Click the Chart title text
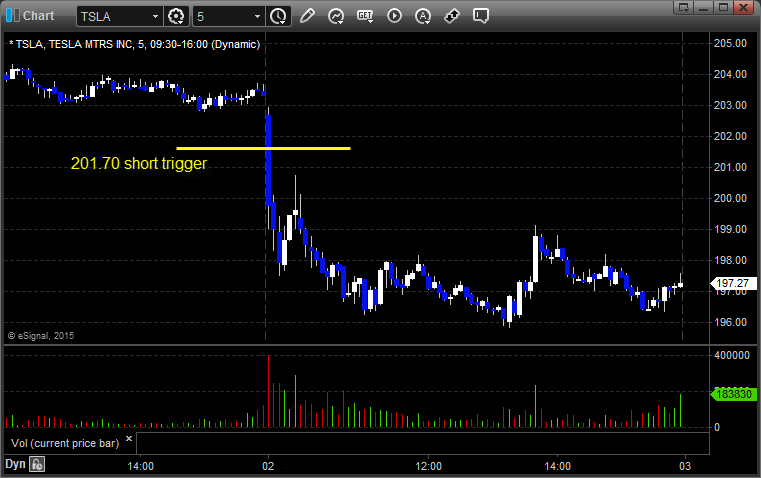Screen dimensions: 761x478 [39, 16]
